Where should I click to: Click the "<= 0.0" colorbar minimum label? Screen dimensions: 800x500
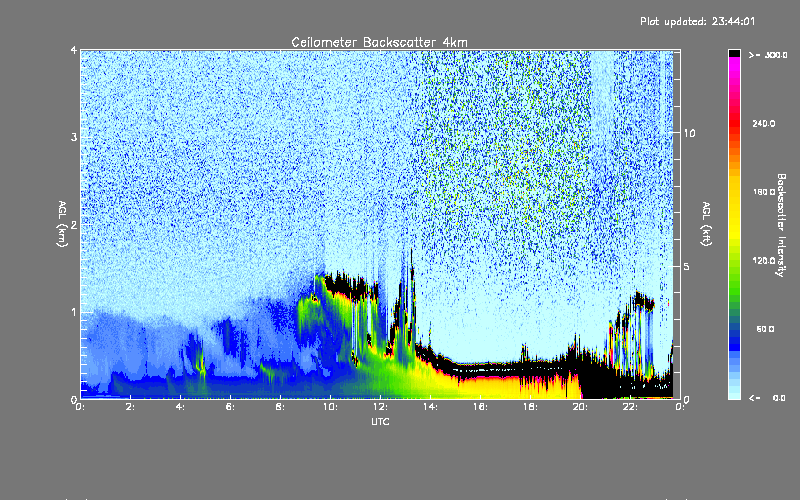[768, 398]
